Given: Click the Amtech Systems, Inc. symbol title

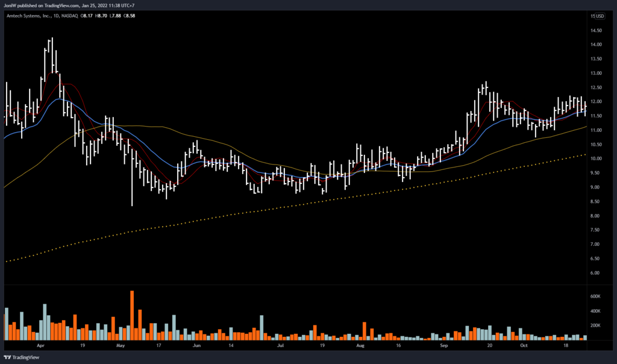Looking at the screenshot, I should (28, 17).
